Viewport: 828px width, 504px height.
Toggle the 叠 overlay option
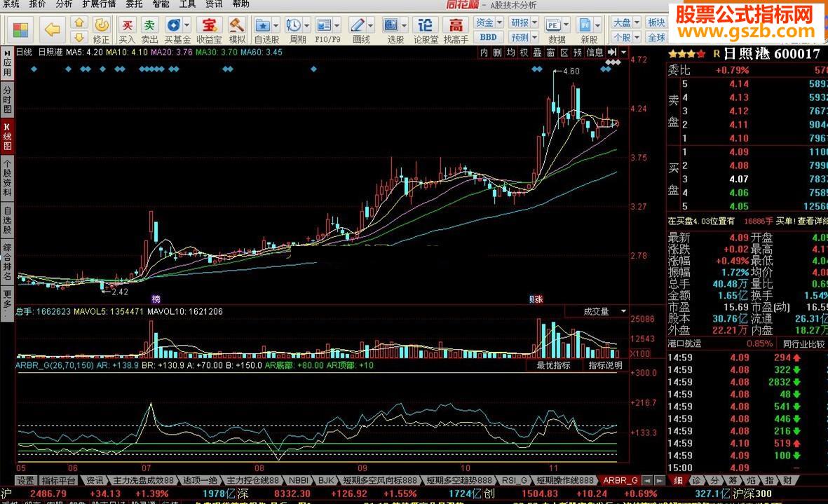(x=538, y=53)
